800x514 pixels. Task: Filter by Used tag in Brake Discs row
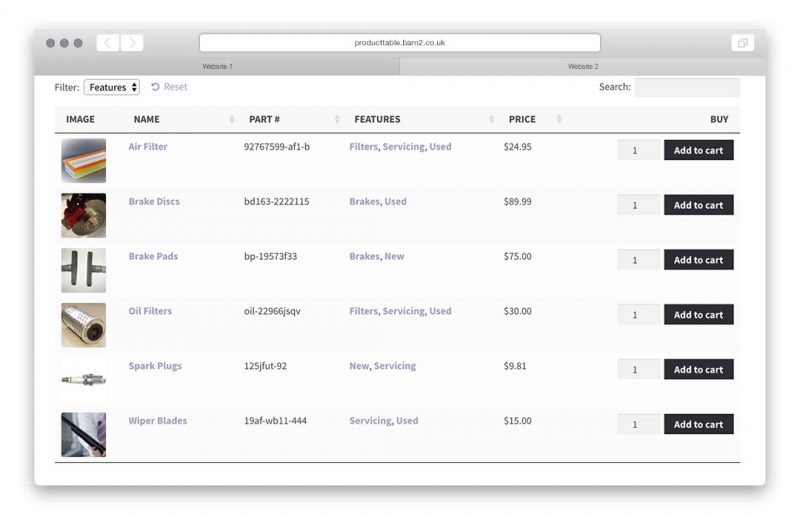tap(395, 202)
